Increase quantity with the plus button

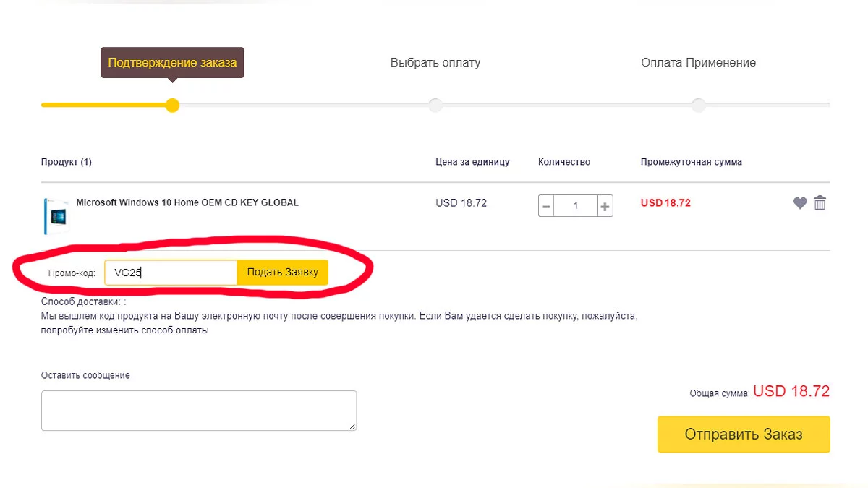coord(605,206)
